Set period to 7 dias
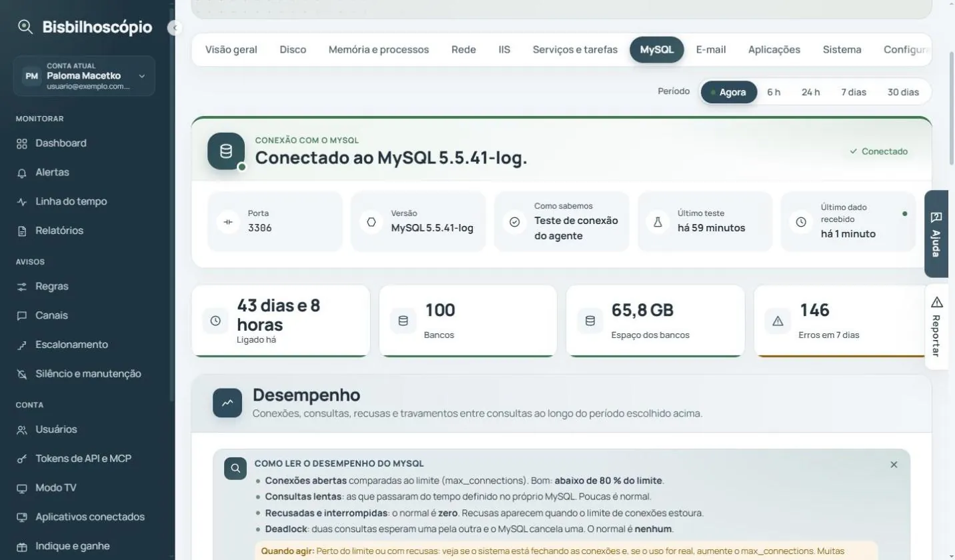 click(854, 92)
